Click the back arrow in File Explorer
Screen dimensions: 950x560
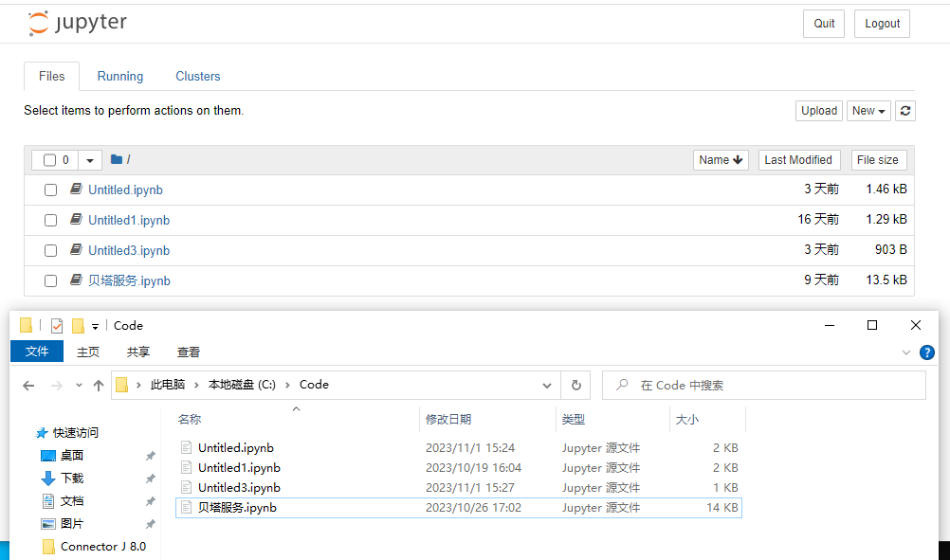28,385
